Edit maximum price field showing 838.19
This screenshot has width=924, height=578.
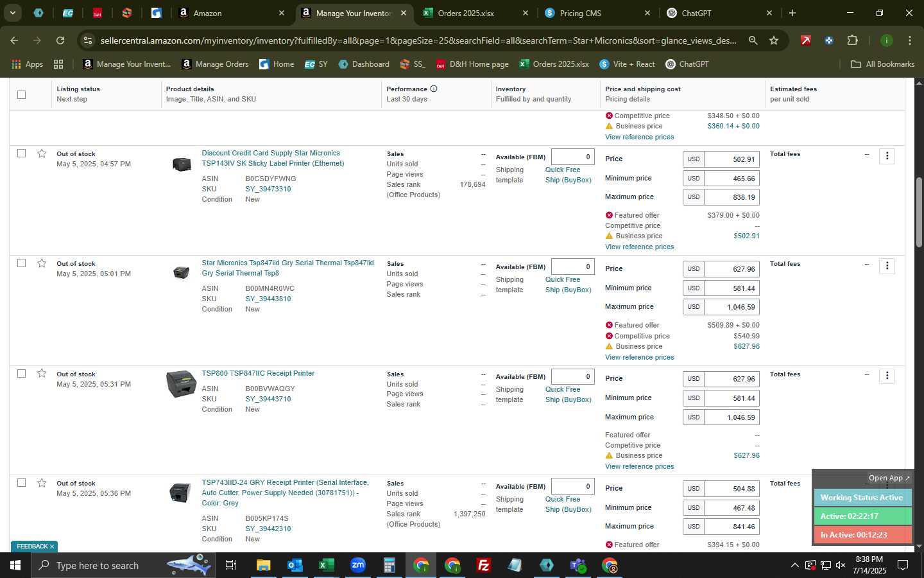tap(732, 197)
